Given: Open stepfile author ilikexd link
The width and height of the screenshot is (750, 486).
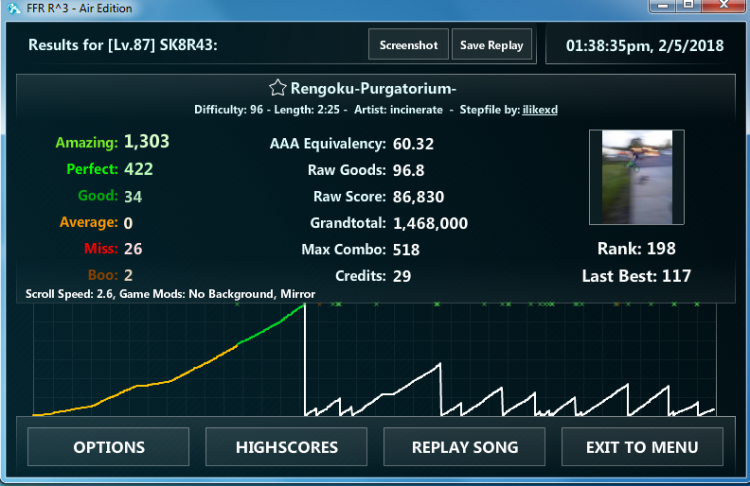Looking at the screenshot, I should point(540,109).
